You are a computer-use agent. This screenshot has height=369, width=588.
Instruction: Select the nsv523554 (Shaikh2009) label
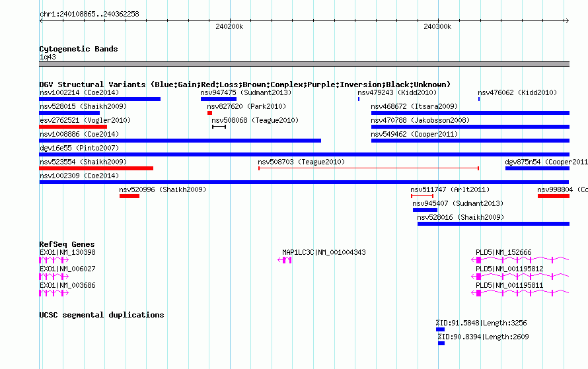pos(83,162)
